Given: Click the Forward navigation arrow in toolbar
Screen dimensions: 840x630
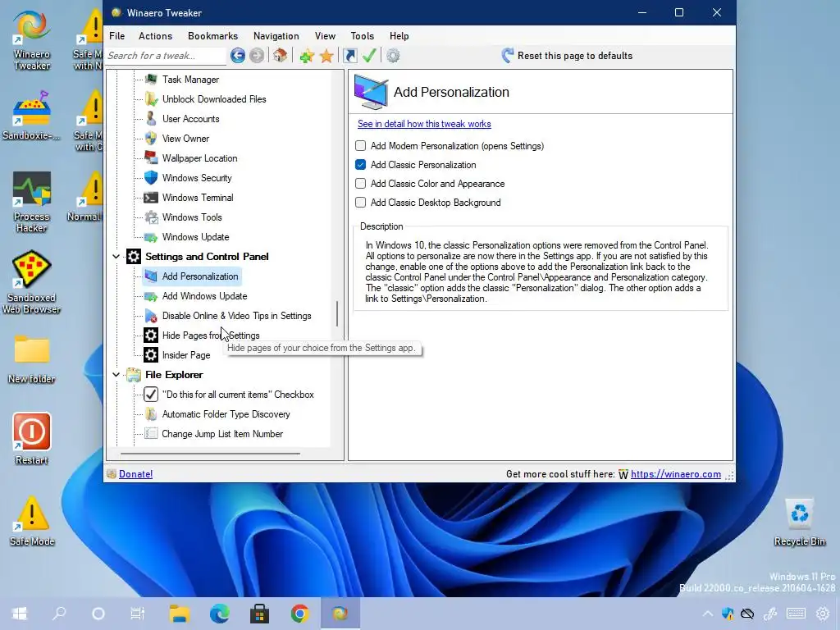Looking at the screenshot, I should [x=257, y=56].
